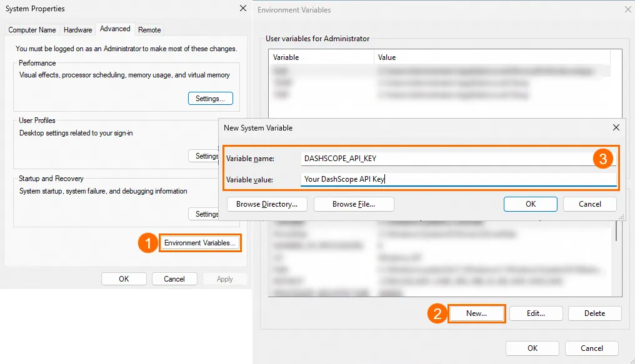The image size is (635, 364).
Task: Cancel the New System Variable dialog
Action: tap(589, 204)
